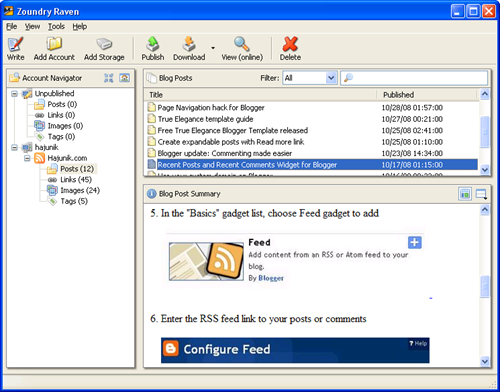Click the Hajunik.com RSS feed icon
This screenshot has height=392, width=500.
coord(39,158)
